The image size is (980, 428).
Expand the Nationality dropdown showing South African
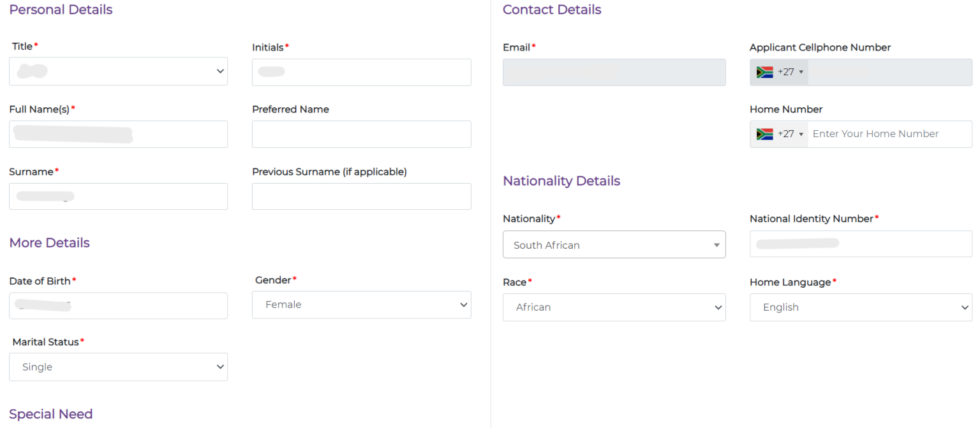coord(613,244)
